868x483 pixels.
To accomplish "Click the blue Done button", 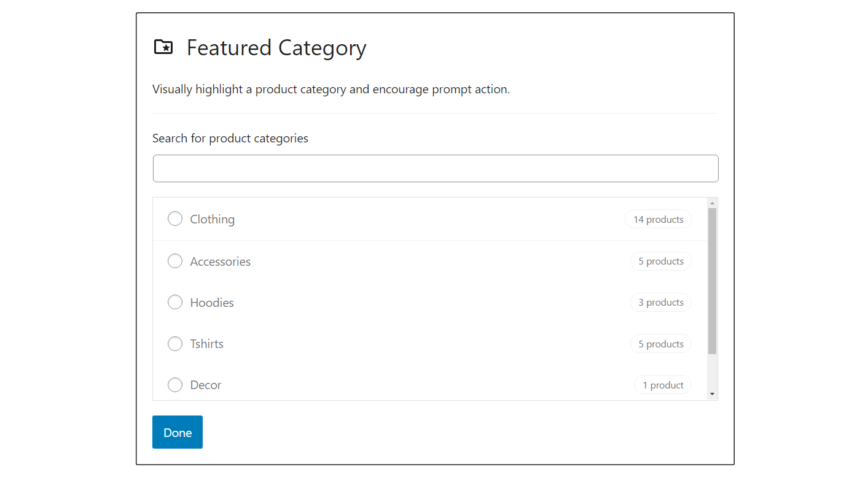I will pyautogui.click(x=178, y=432).
